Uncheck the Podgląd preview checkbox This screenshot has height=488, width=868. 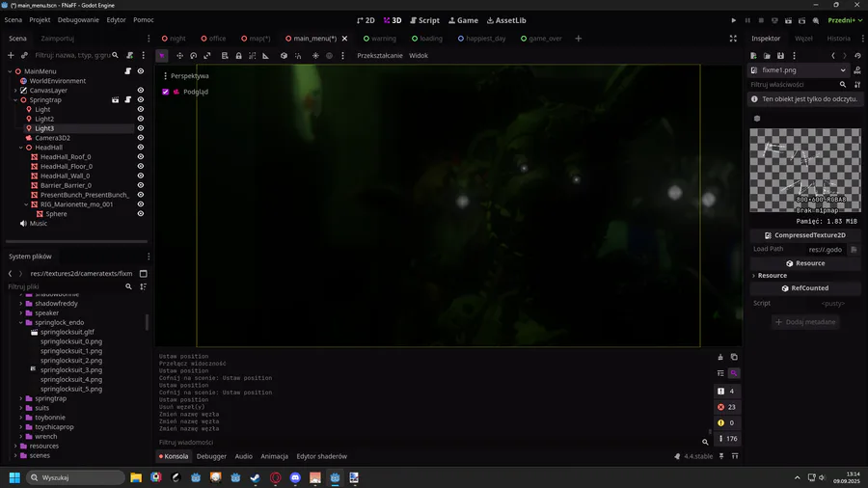point(166,92)
